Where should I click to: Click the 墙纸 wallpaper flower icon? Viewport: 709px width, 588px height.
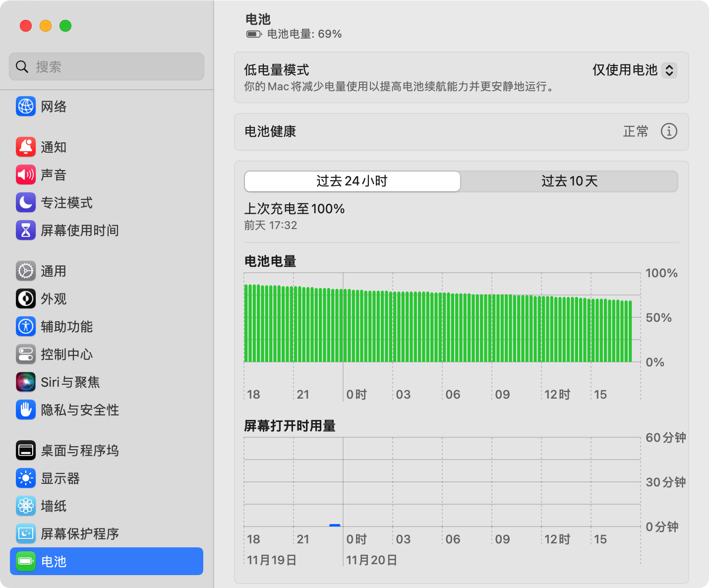pos(26,506)
